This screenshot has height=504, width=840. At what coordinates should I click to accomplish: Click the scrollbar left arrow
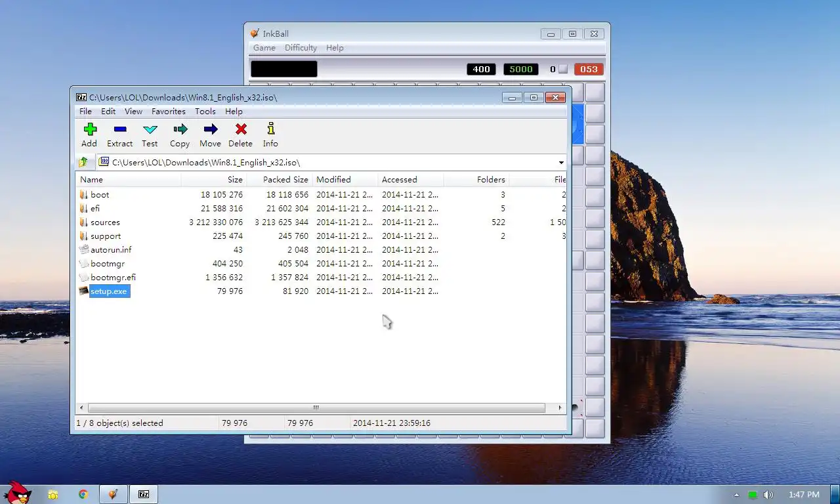[81, 408]
